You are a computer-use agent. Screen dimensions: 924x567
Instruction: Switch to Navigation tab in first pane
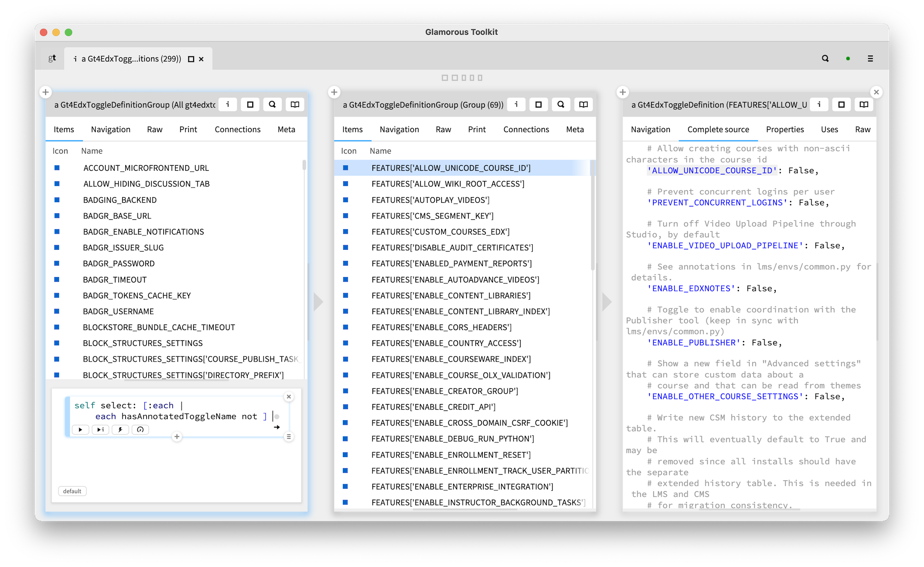point(111,129)
